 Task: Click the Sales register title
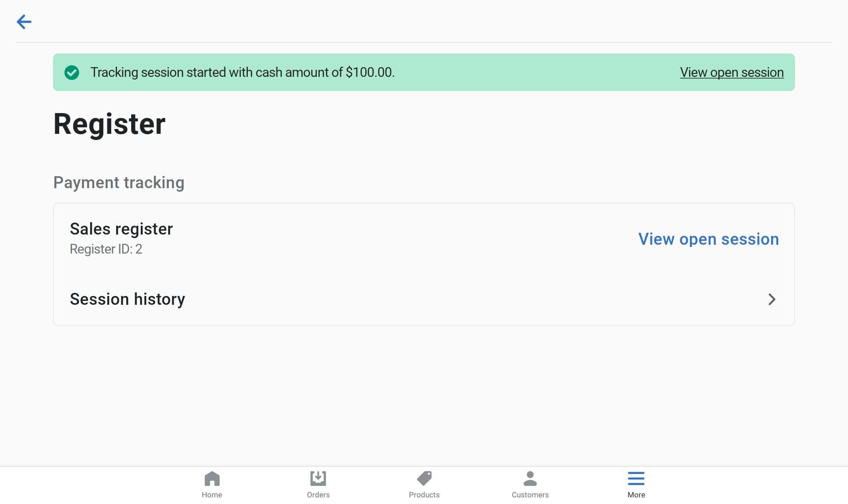pos(121,229)
